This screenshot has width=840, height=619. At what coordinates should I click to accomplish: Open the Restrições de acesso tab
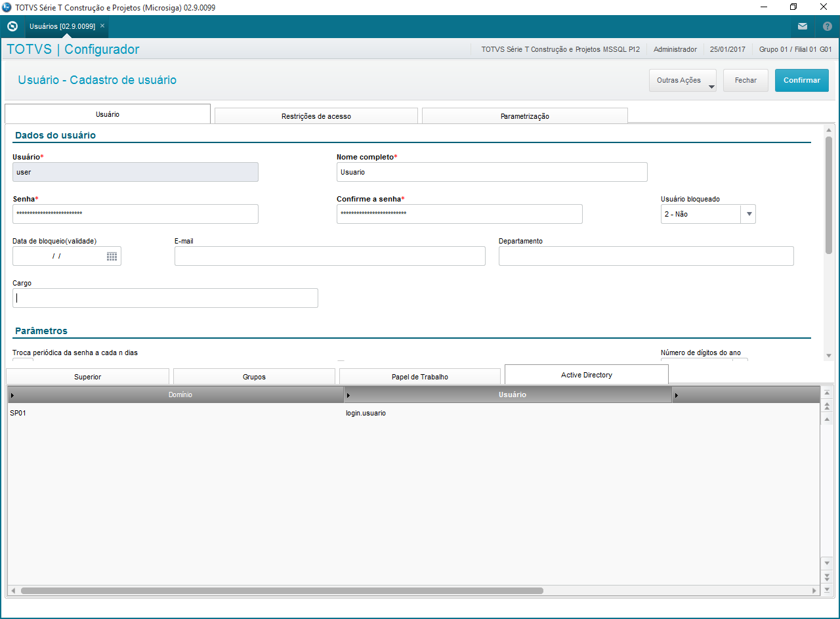(316, 116)
